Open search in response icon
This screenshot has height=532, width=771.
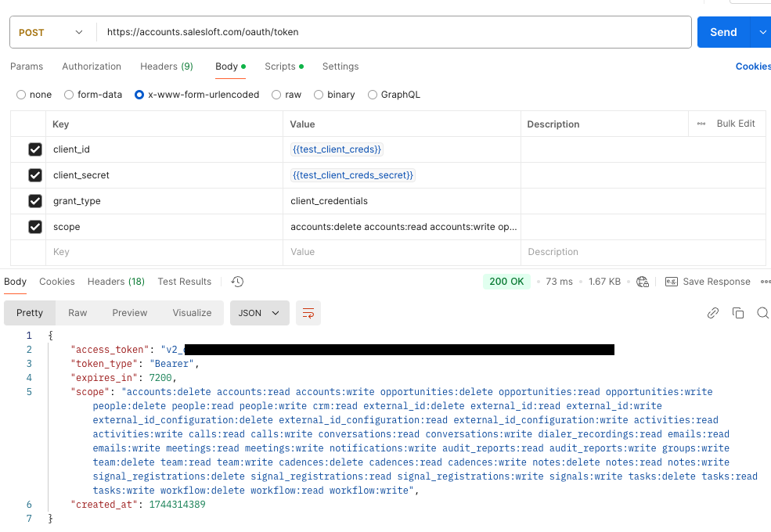pyautogui.click(x=762, y=313)
